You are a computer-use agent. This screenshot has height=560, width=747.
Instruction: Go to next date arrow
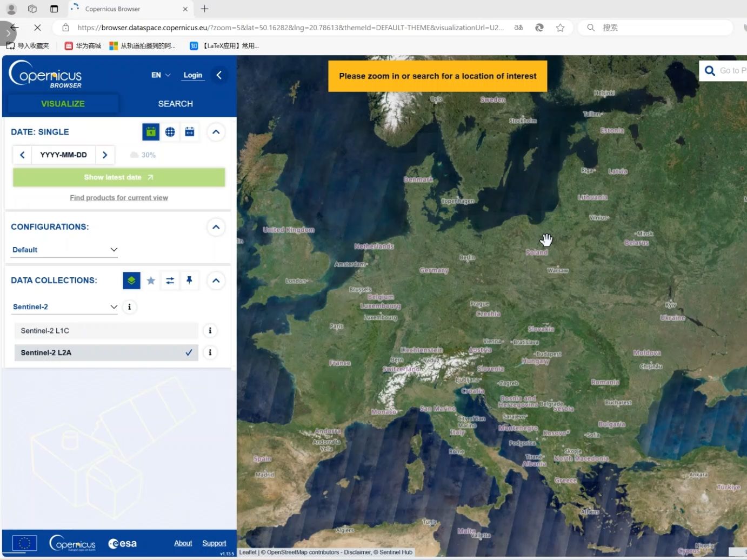pos(105,155)
